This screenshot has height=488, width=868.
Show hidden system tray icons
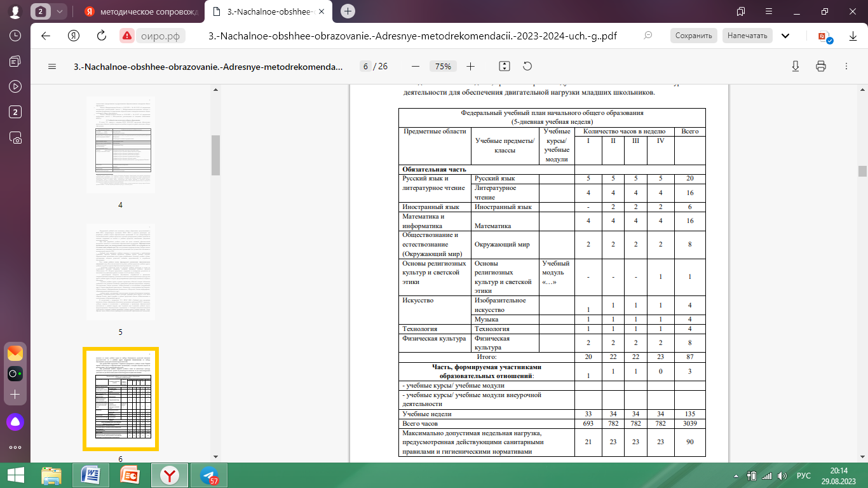[736, 475]
